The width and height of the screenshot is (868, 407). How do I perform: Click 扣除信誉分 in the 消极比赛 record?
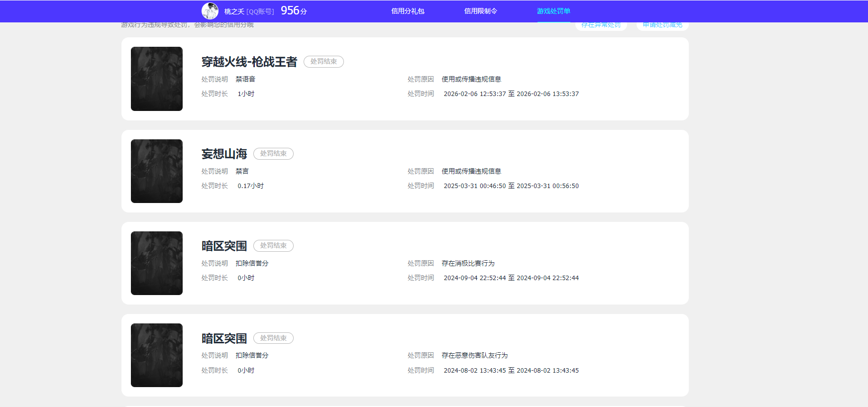(252, 263)
